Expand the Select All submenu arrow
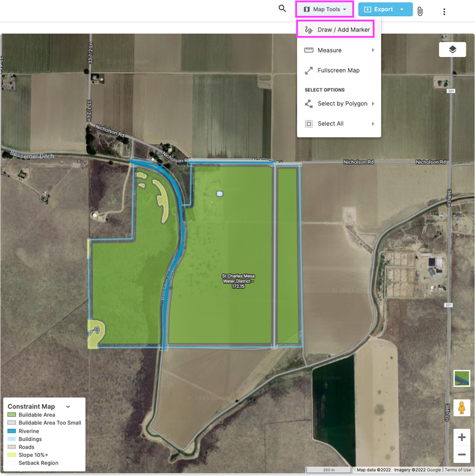Viewport: 475px width, 476px height. (x=373, y=124)
